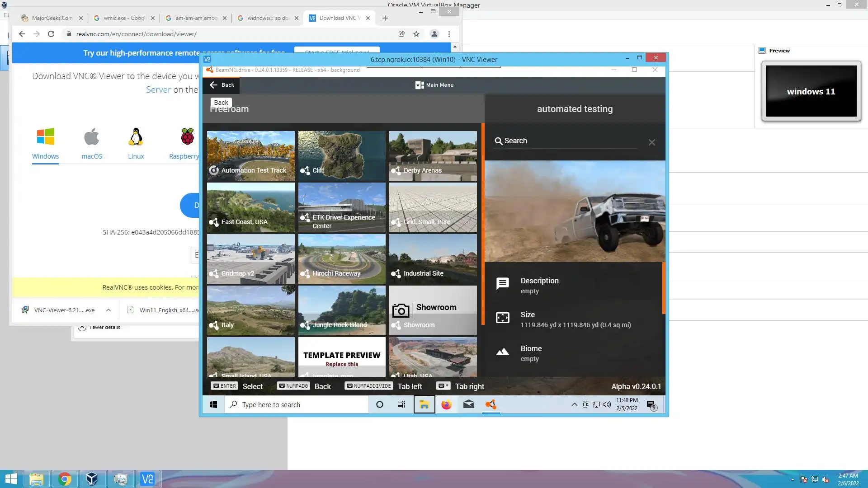Open Chrome three-dot menu
Screen dimensions: 868x488
(x=449, y=34)
